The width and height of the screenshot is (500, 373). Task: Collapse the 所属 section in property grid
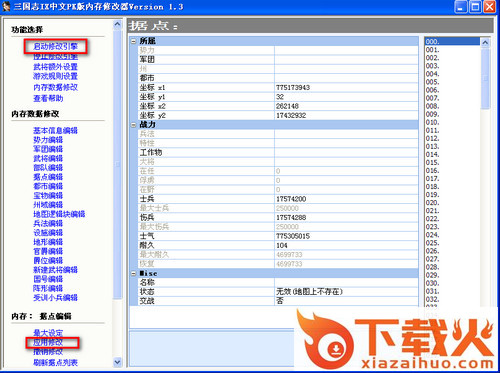click(134, 41)
